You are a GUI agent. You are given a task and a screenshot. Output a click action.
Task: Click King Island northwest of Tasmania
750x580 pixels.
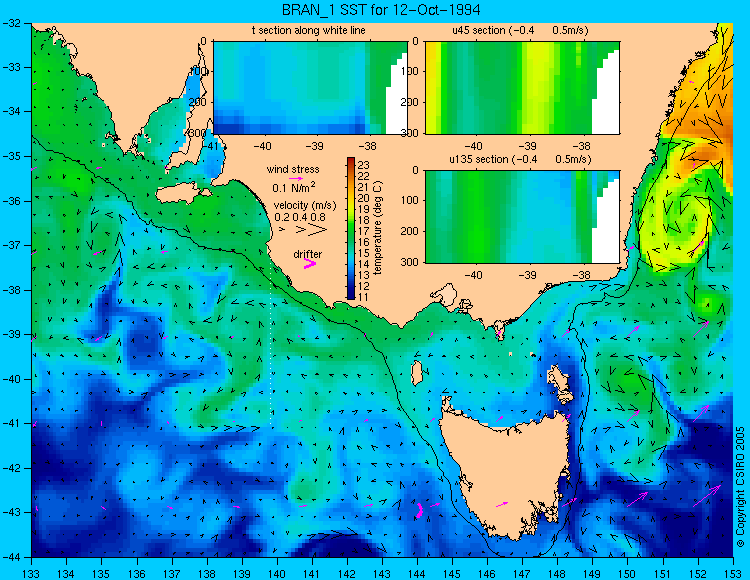click(416, 373)
